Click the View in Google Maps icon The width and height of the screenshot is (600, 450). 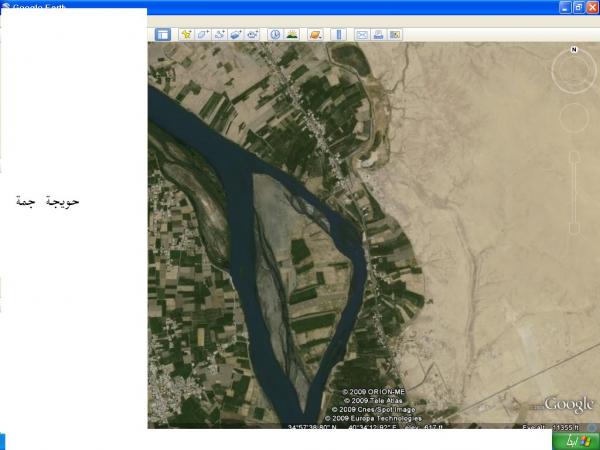pyautogui.click(x=395, y=34)
